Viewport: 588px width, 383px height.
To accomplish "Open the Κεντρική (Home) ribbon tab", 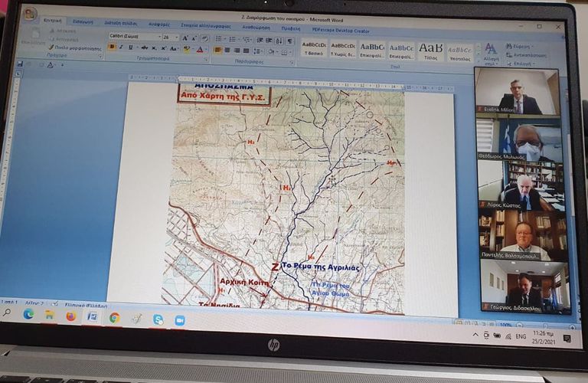I will tap(53, 21).
